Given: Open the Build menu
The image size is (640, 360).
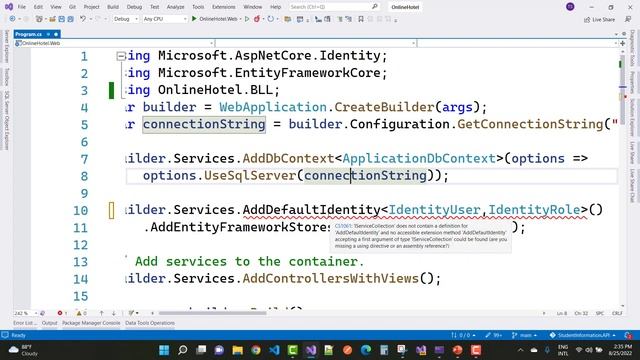Looking at the screenshot, I should (x=113, y=7).
